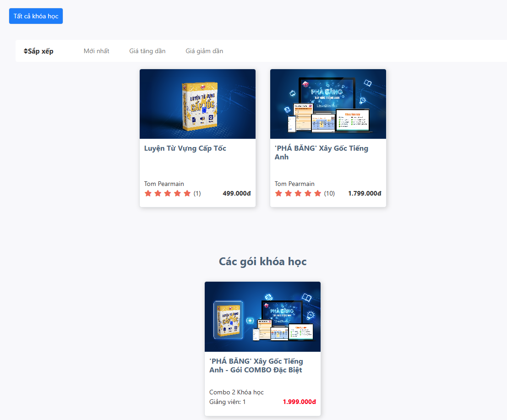Click the 499.000đ course price
507x420 pixels.
(236, 193)
